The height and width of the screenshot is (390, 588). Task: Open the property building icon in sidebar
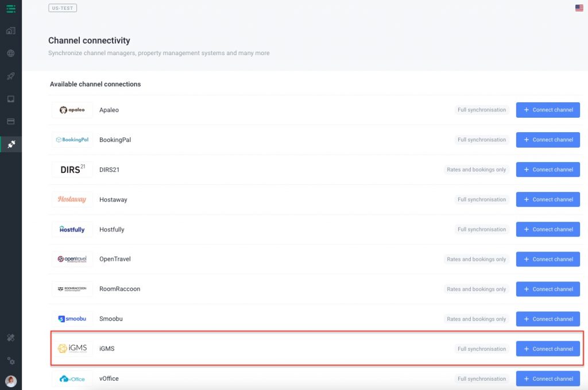(11, 31)
